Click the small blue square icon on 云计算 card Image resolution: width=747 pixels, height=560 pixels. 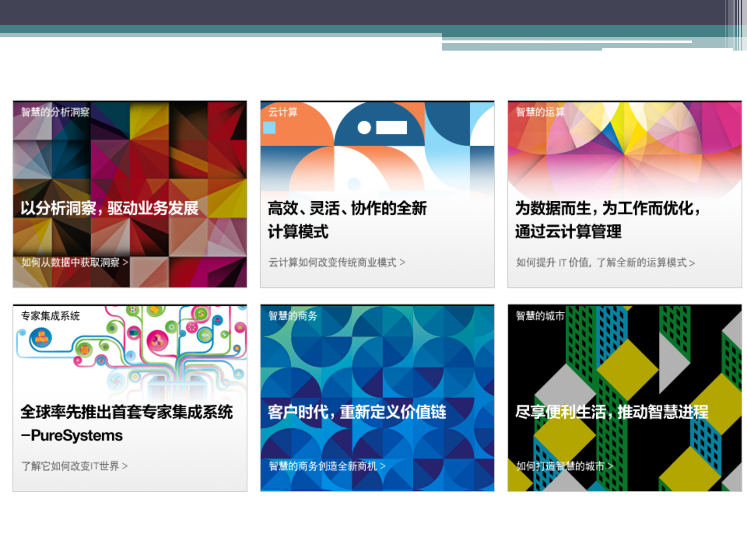(269, 127)
